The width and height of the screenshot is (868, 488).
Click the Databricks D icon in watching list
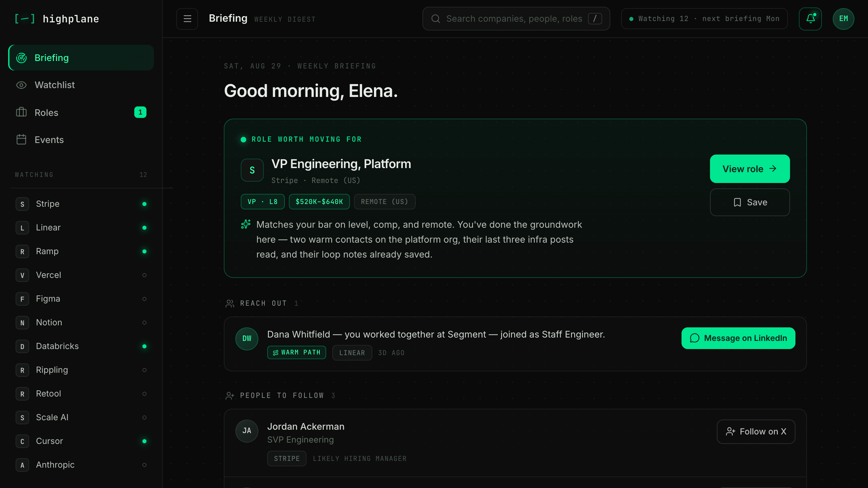(x=22, y=346)
